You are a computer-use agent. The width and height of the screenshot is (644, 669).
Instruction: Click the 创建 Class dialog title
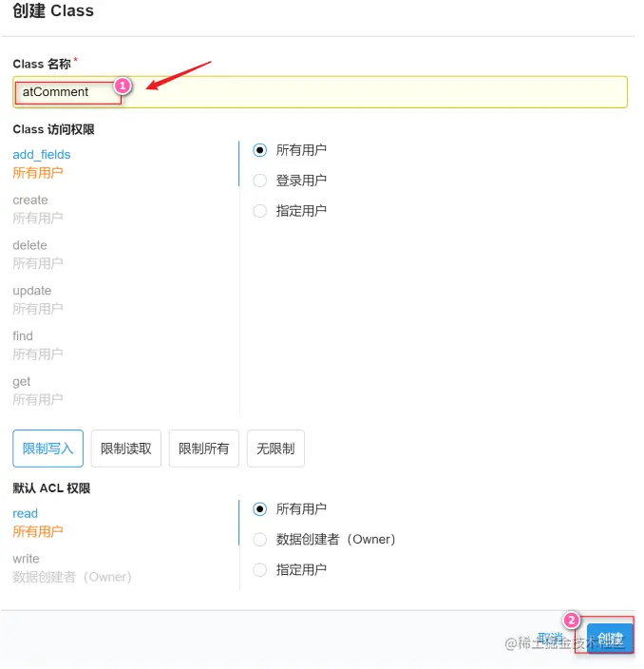[x=53, y=10]
